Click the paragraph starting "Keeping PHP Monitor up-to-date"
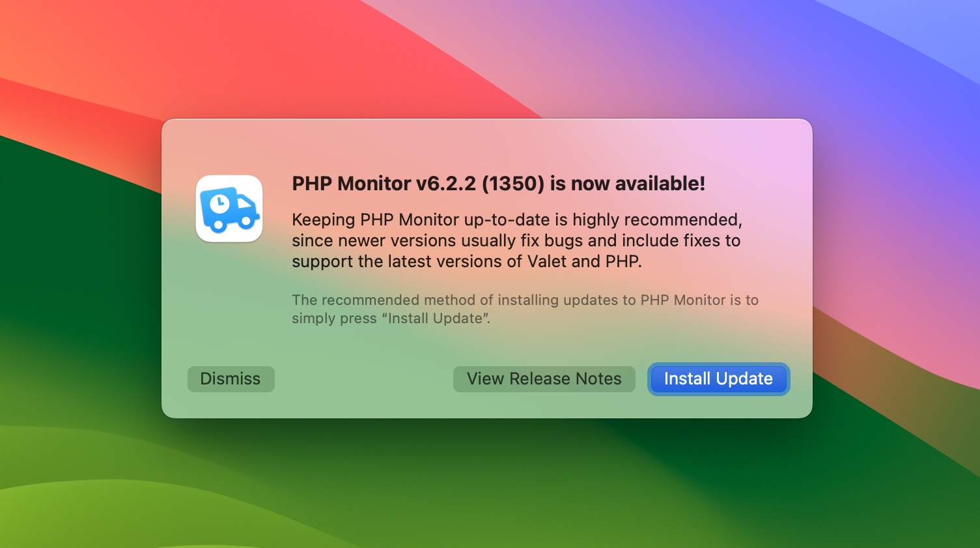The image size is (980, 548). point(517,240)
